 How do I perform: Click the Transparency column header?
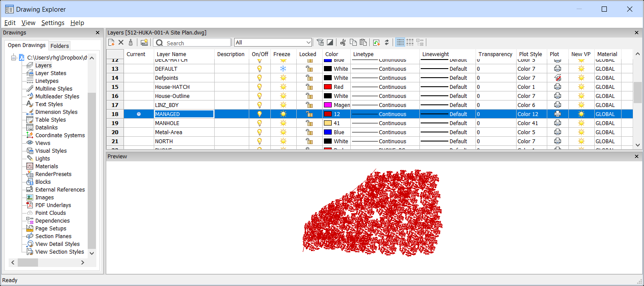click(x=496, y=54)
